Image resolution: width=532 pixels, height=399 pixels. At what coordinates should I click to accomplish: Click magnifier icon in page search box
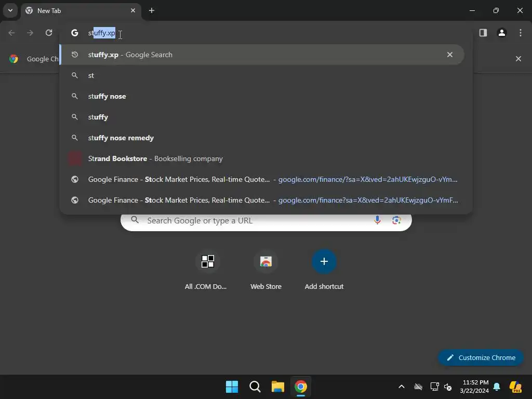pyautogui.click(x=135, y=220)
